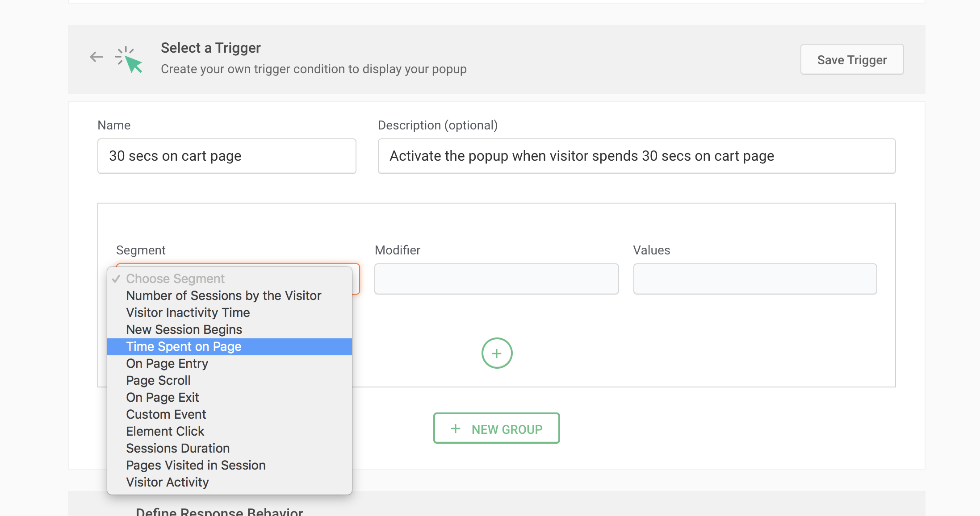The image size is (980, 516).
Task: Pick New Session Begins segment
Action: click(x=184, y=330)
